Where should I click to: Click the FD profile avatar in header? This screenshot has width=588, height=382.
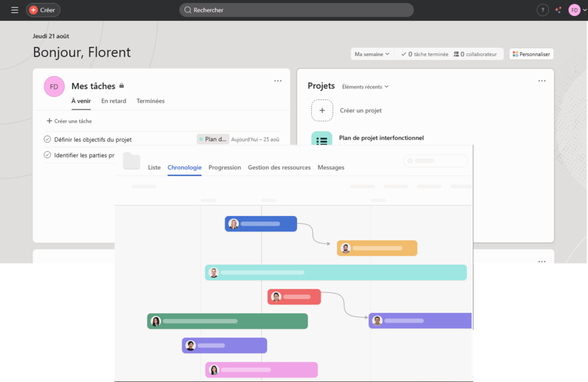pyautogui.click(x=574, y=10)
